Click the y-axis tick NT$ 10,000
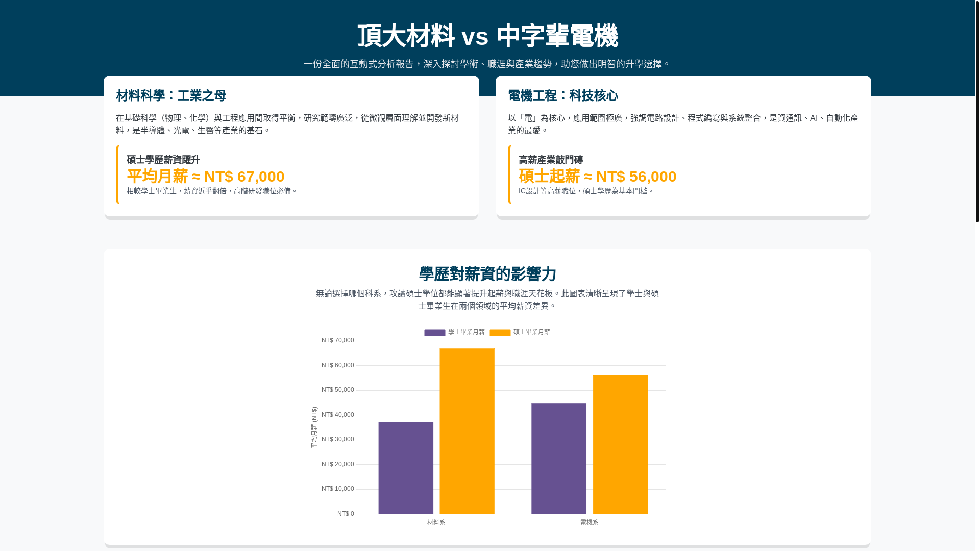This screenshot has height=551, width=980. [338, 489]
